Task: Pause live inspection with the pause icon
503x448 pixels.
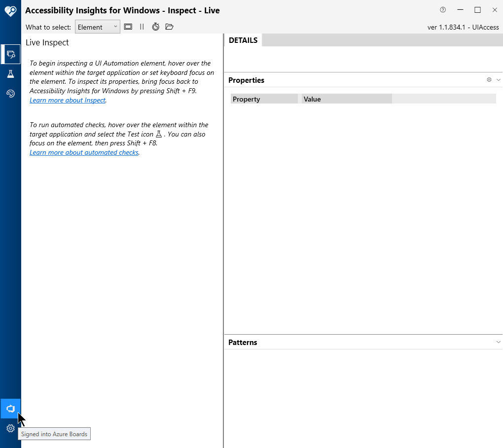Action: (142, 27)
